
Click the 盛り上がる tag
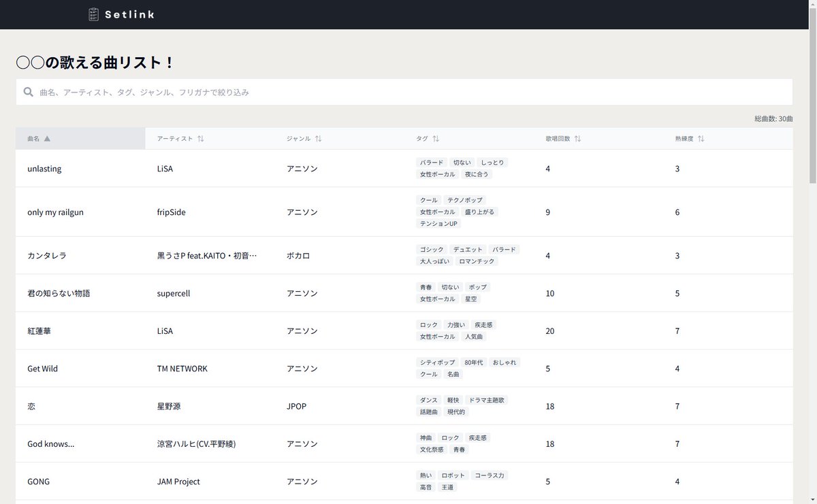coord(481,212)
